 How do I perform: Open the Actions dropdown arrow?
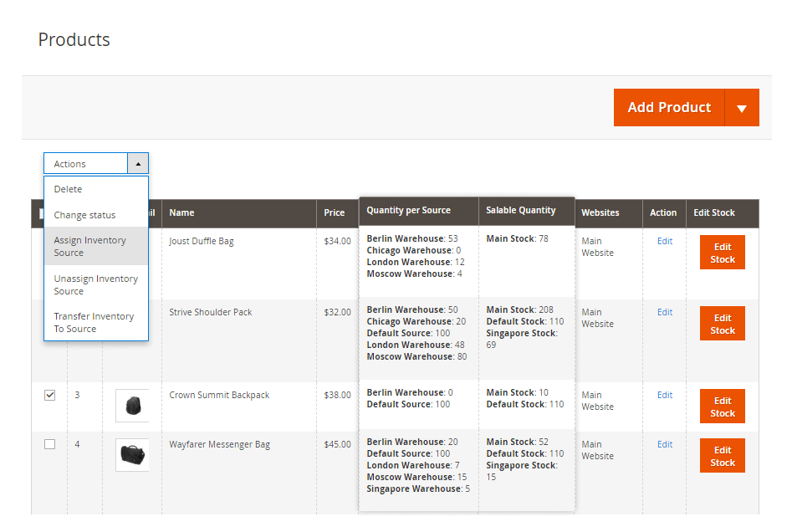[x=138, y=164]
